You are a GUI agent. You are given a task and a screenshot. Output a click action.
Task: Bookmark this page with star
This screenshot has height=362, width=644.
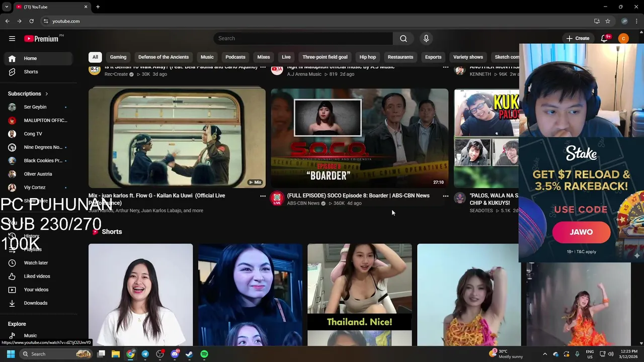click(608, 21)
